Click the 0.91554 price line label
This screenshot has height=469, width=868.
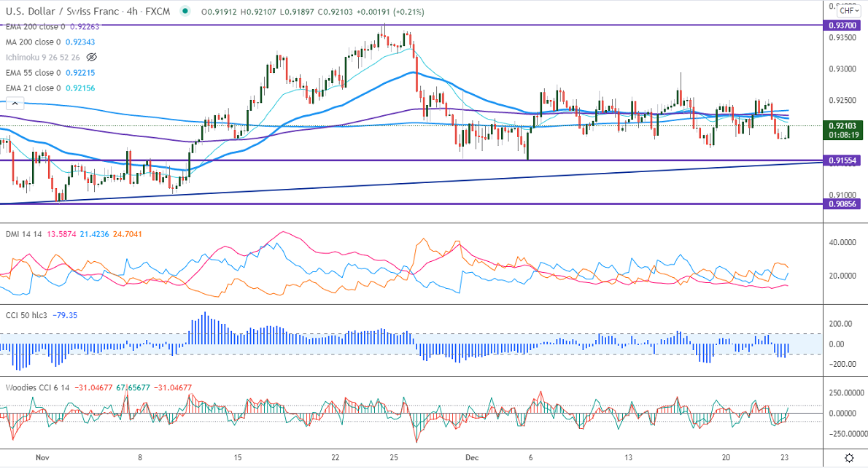(842, 160)
